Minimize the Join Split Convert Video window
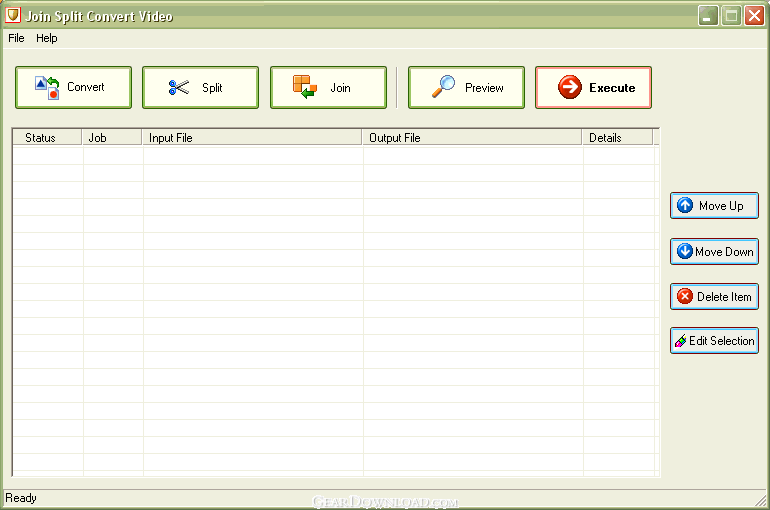The width and height of the screenshot is (770, 510). (x=708, y=16)
